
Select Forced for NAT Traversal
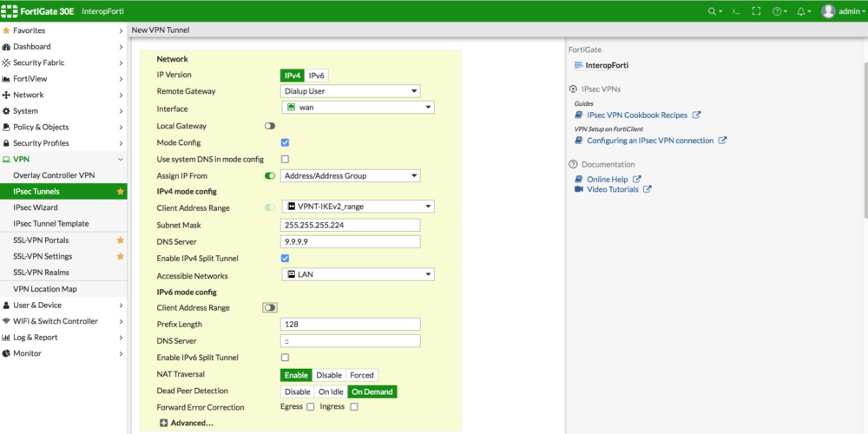[x=362, y=375]
